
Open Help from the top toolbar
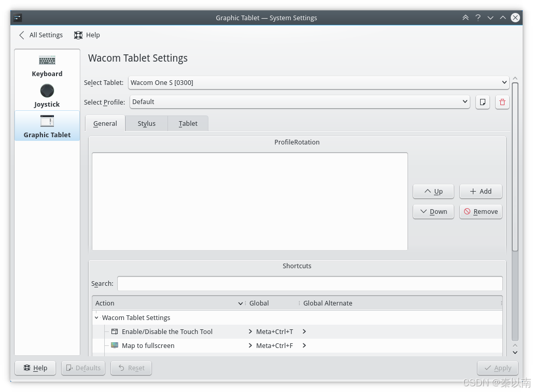click(87, 35)
